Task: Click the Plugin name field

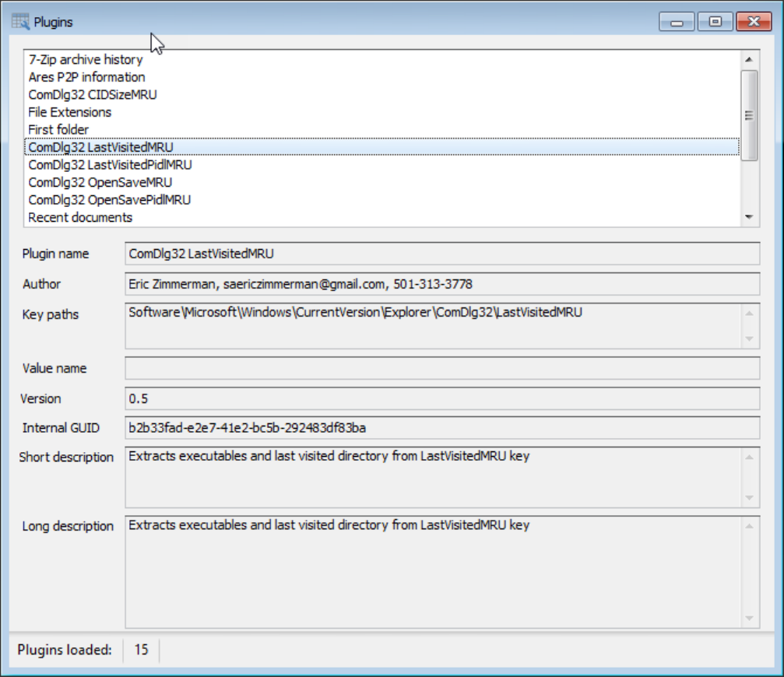Action: 442,254
